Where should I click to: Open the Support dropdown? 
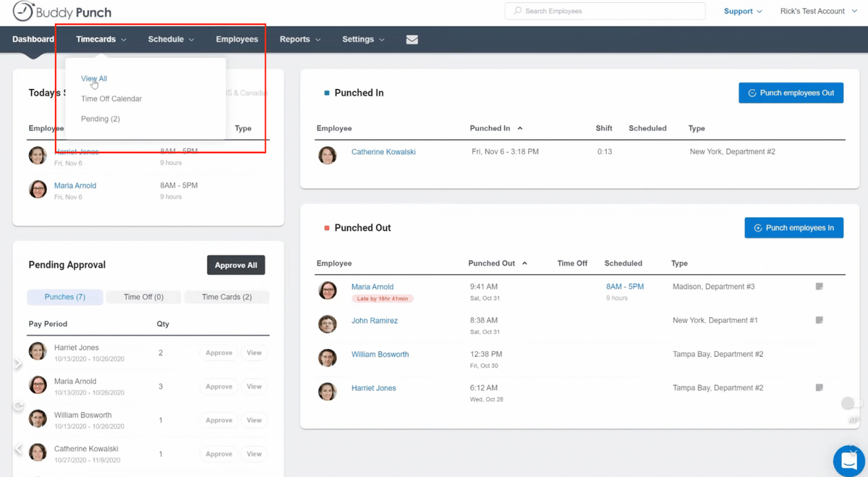(x=743, y=11)
